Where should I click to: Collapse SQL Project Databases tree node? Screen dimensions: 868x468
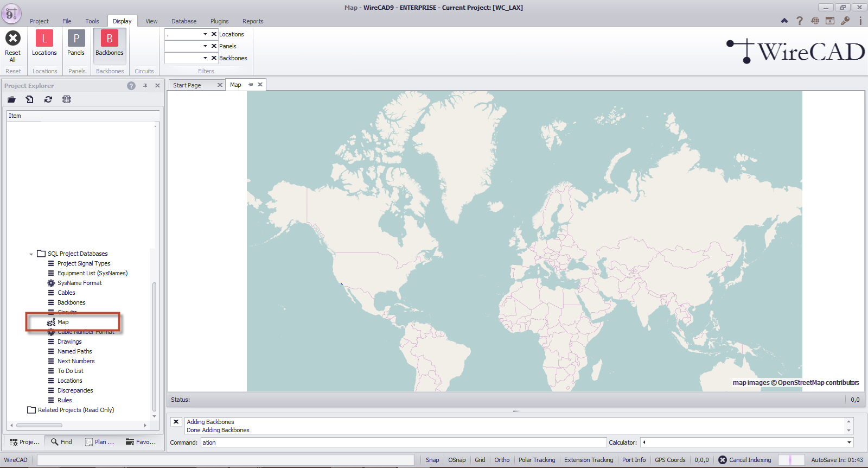(31, 254)
